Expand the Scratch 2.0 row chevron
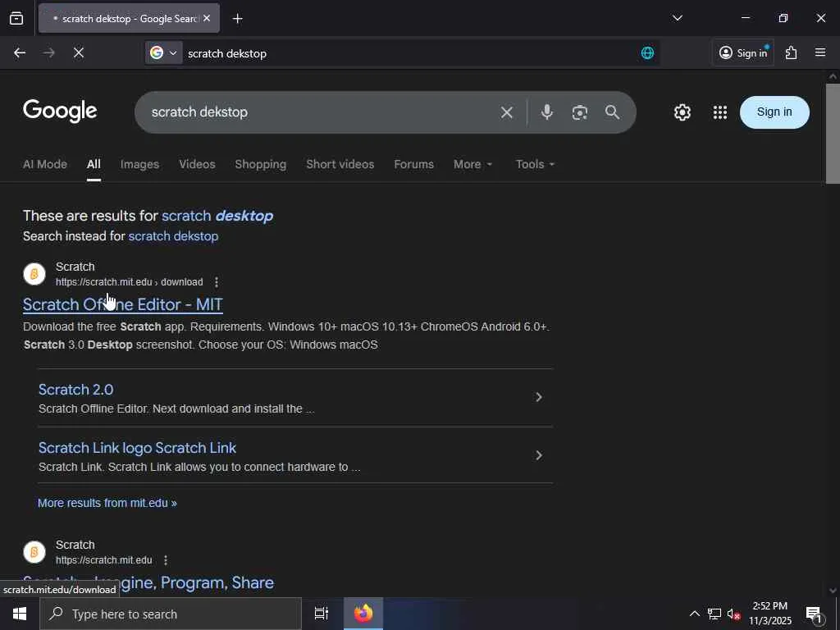Image resolution: width=840 pixels, height=630 pixels. pyautogui.click(x=539, y=398)
